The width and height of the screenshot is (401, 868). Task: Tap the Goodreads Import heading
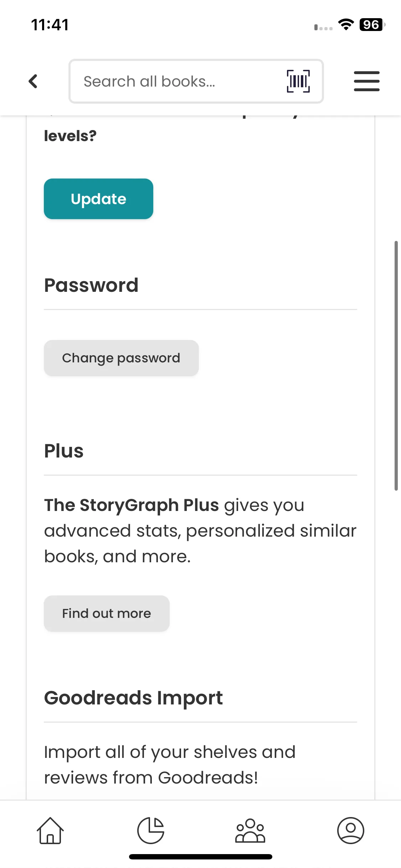133,698
